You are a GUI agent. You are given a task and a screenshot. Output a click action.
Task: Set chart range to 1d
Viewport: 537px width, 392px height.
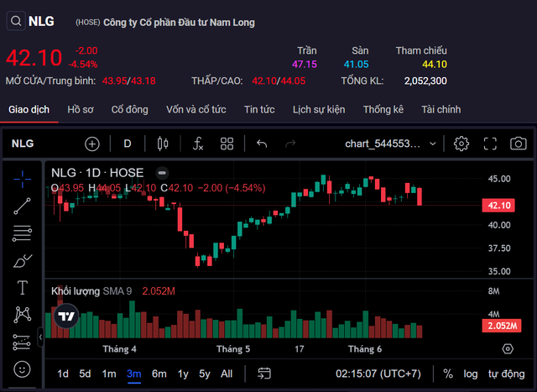63,374
